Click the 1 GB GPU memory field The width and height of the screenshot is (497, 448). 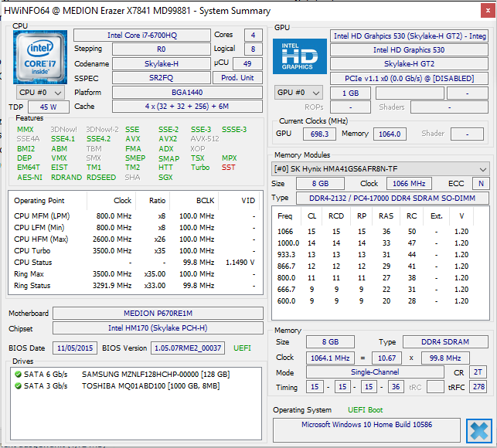click(350, 93)
